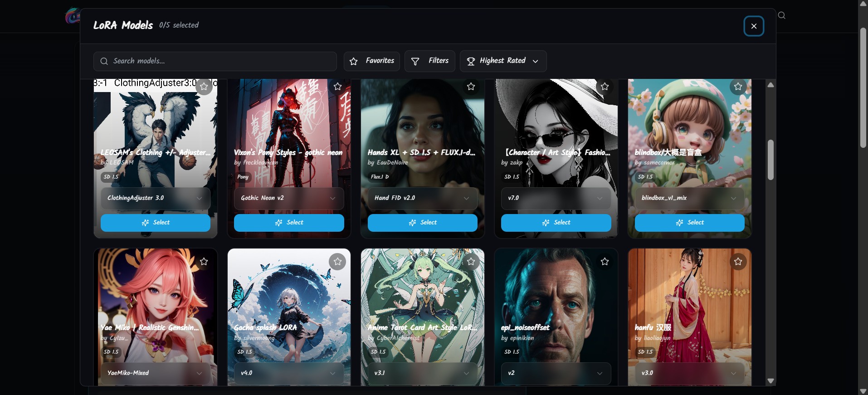
Task: Open the v3.1 version dropdown
Action: point(423,373)
